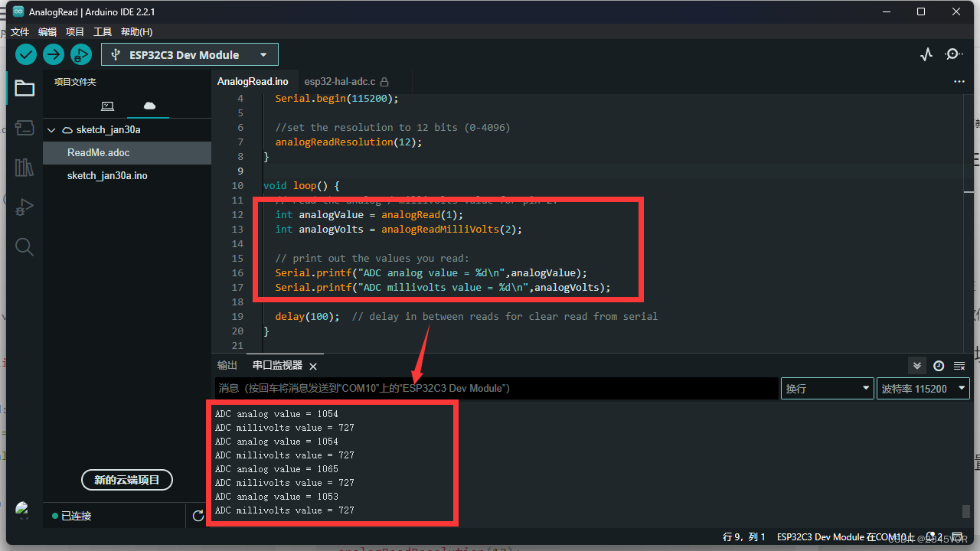Open the 项目 menu
This screenshot has width=980, height=551.
click(x=75, y=32)
